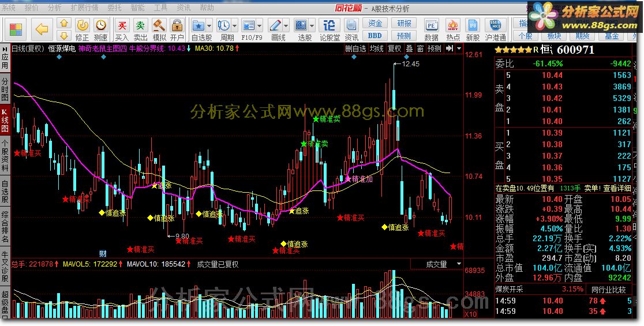Image resolution: width=644 pixels, height=326 pixels.
Task: Click the 期货 button
Action: click(583, 36)
